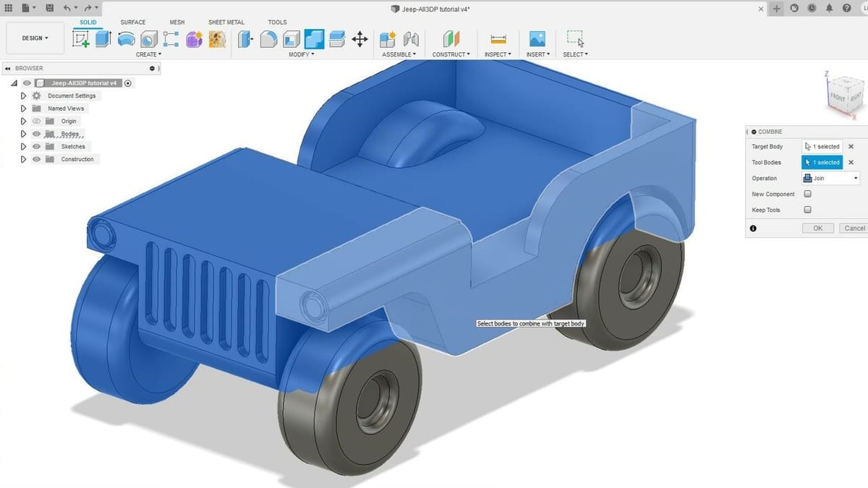Switch to the TOOLS tab
Image resolution: width=868 pixels, height=488 pixels.
click(x=278, y=22)
